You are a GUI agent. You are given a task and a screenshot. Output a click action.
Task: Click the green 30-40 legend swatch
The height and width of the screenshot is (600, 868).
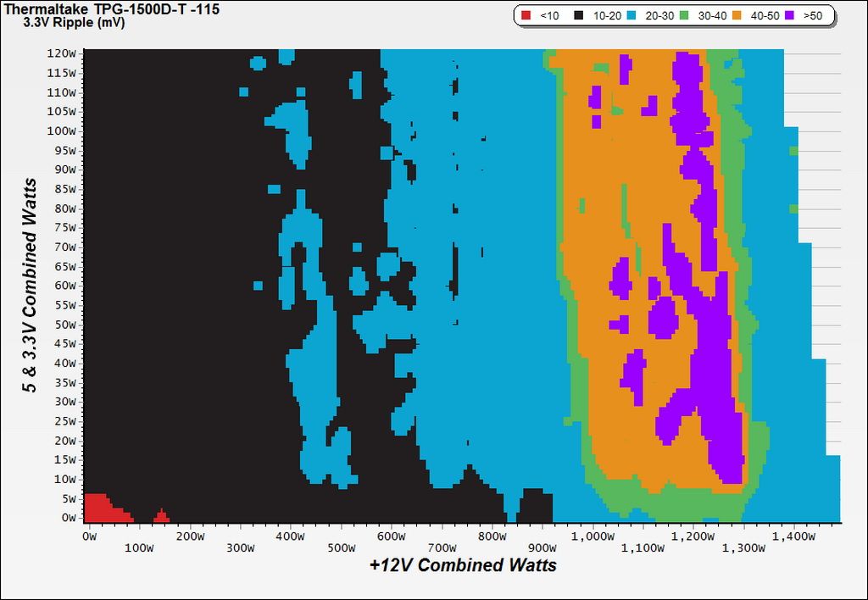pyautogui.click(x=684, y=15)
